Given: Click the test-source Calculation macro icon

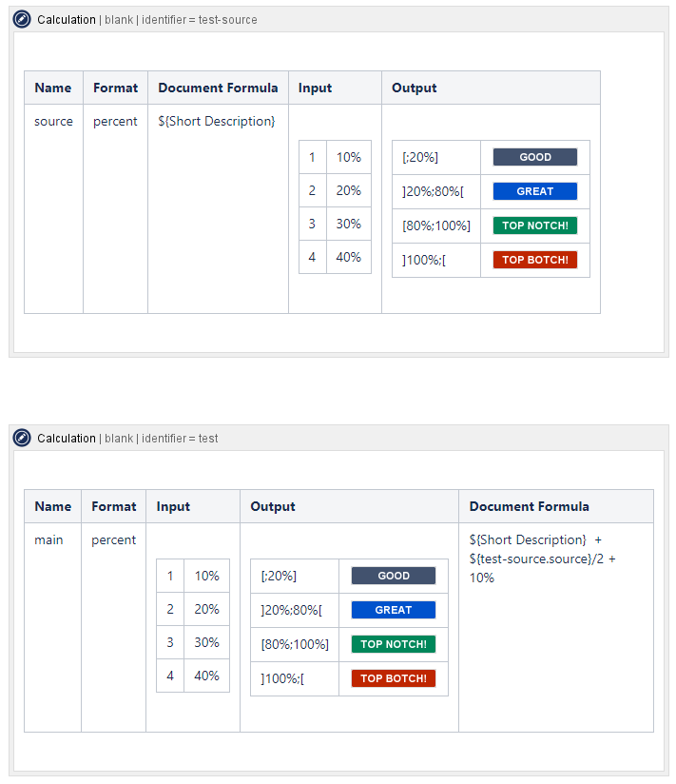Looking at the screenshot, I should (22, 19).
